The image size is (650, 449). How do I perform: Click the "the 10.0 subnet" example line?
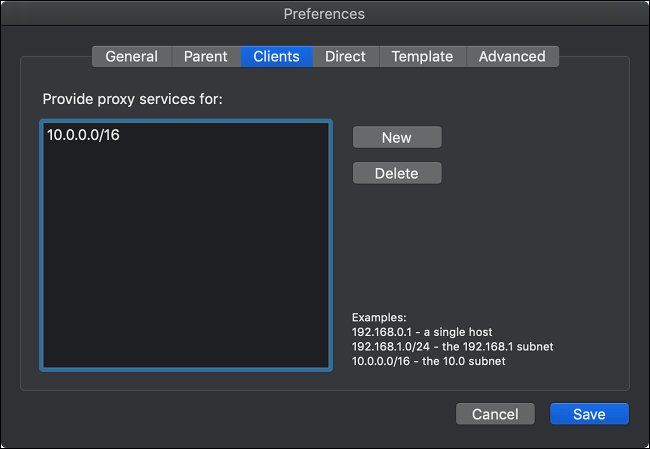click(428, 361)
